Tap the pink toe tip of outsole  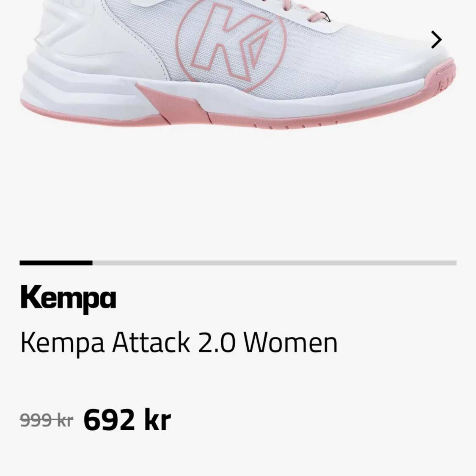point(446,76)
